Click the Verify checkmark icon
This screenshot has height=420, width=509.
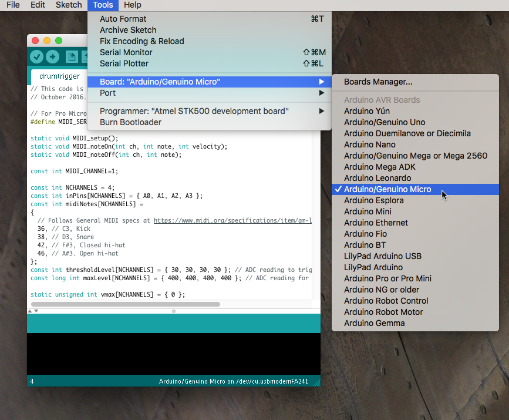coord(36,57)
